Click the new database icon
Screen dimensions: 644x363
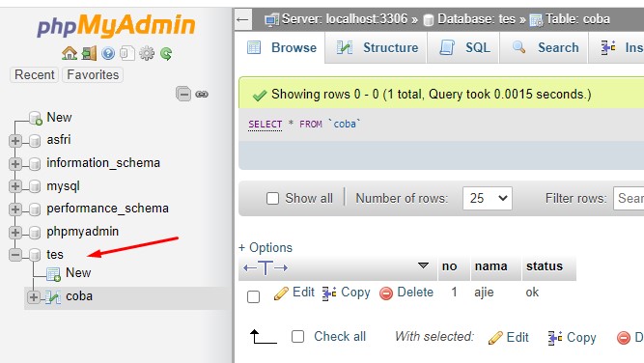[36, 118]
